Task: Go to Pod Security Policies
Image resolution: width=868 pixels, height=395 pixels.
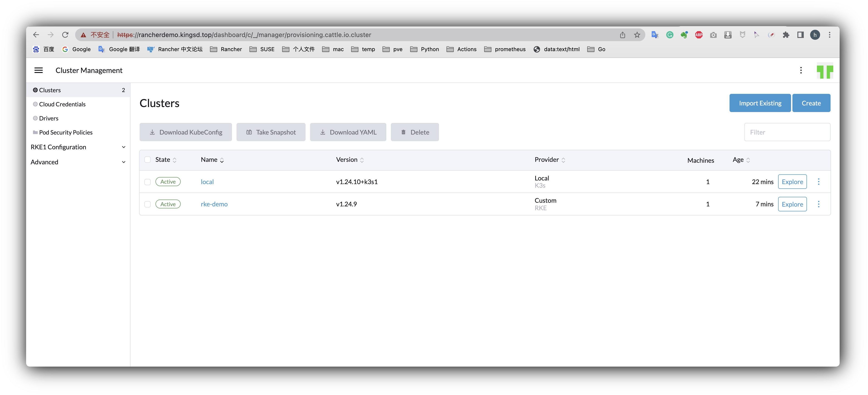Action: coord(66,132)
